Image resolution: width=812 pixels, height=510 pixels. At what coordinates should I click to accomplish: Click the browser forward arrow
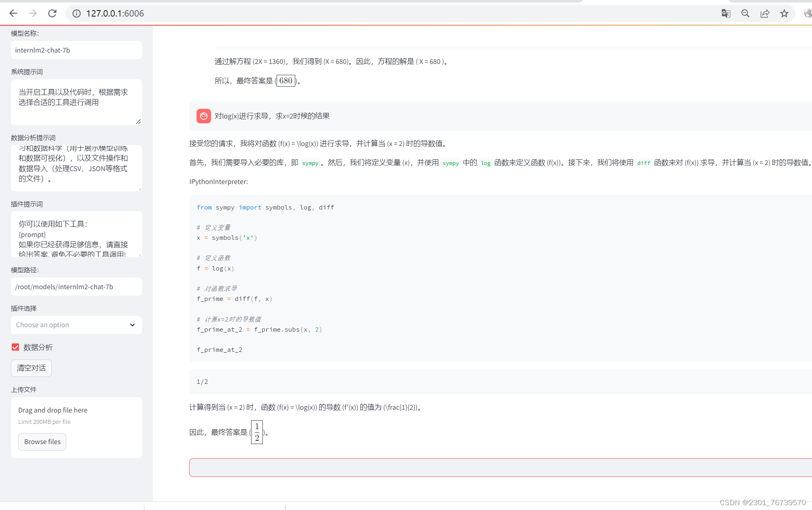pos(33,13)
